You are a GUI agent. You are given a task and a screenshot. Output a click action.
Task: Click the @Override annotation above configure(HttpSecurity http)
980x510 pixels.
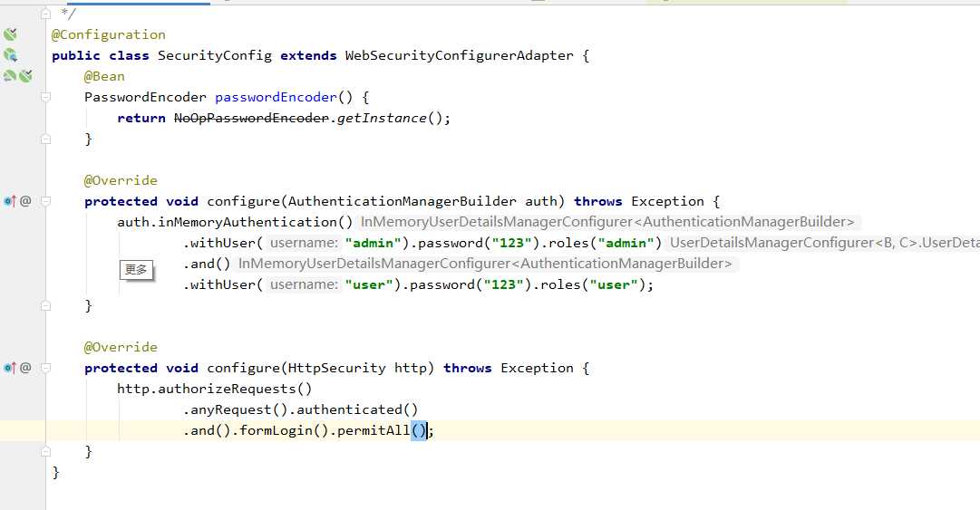click(x=121, y=347)
